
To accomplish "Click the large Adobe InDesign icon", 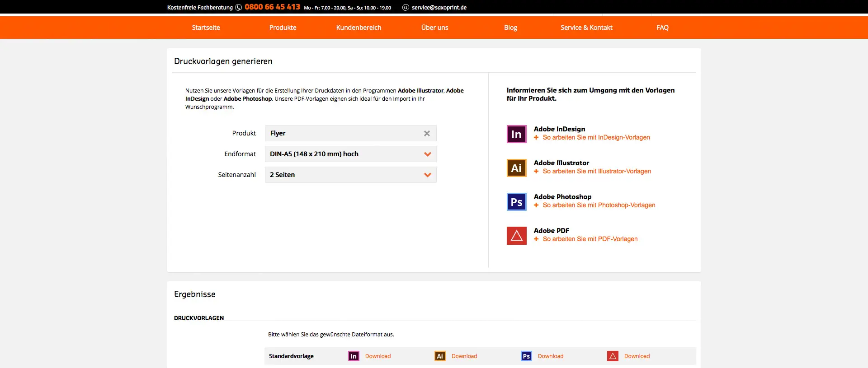I will pos(516,134).
